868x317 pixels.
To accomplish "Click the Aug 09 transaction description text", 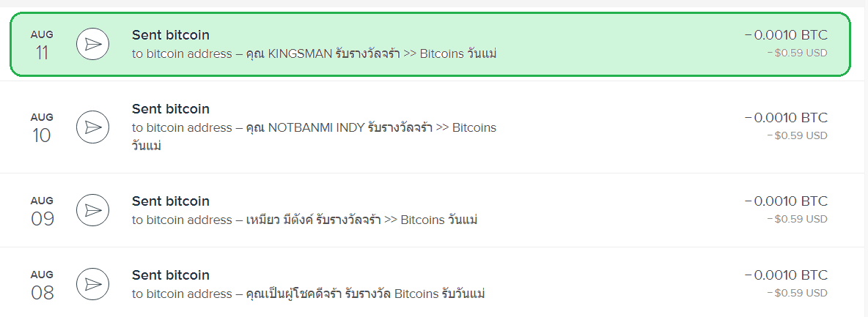I will click(304, 220).
